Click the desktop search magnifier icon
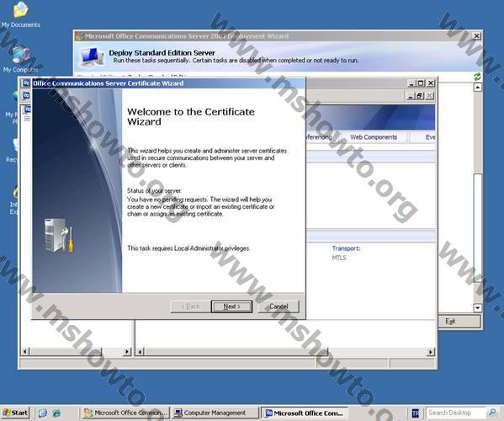This screenshot has width=504, height=421. tap(492, 413)
